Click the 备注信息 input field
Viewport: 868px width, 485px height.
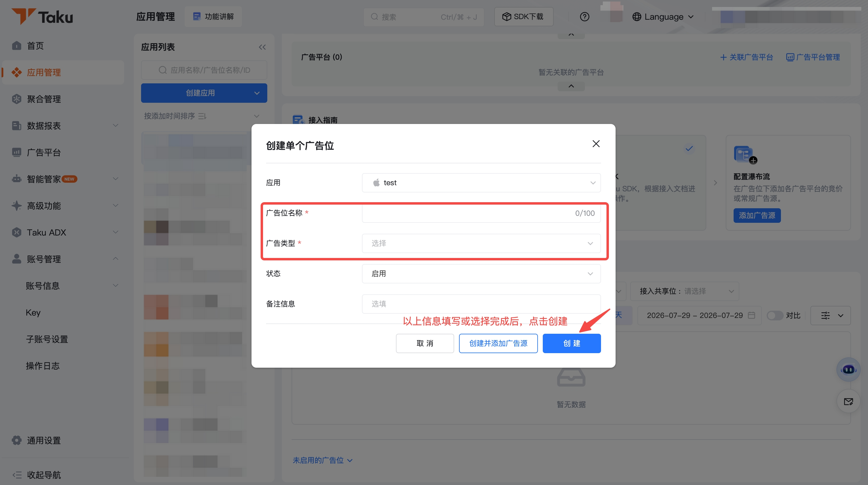(x=481, y=304)
